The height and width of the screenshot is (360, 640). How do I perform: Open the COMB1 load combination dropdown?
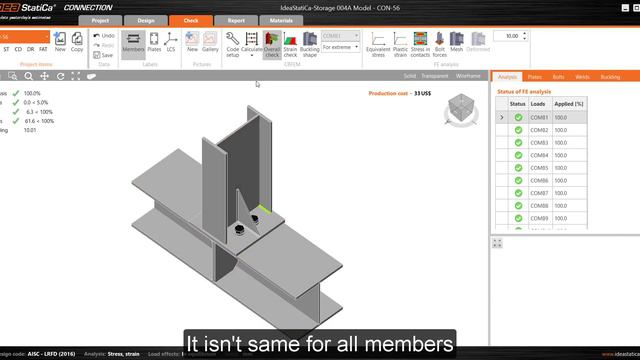tap(340, 36)
